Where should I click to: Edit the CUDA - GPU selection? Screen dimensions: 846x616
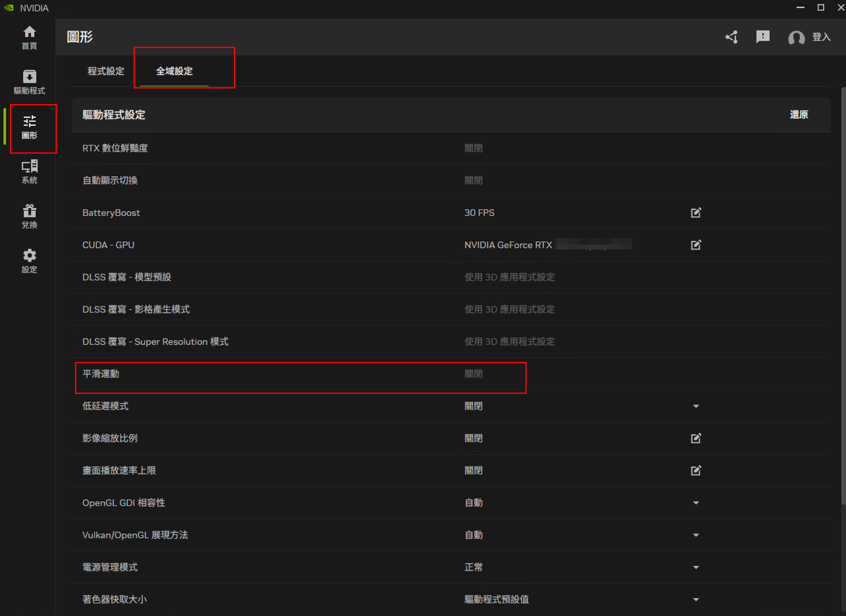click(696, 245)
